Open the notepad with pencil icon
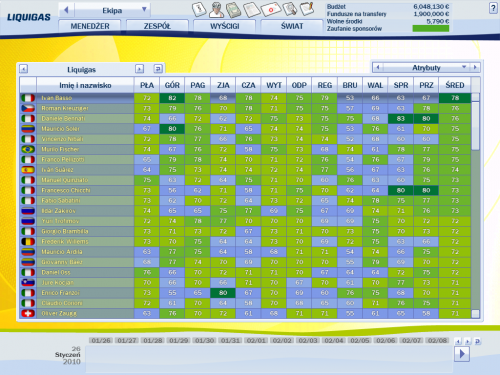This screenshot has width=500, height=375. [x=307, y=9]
